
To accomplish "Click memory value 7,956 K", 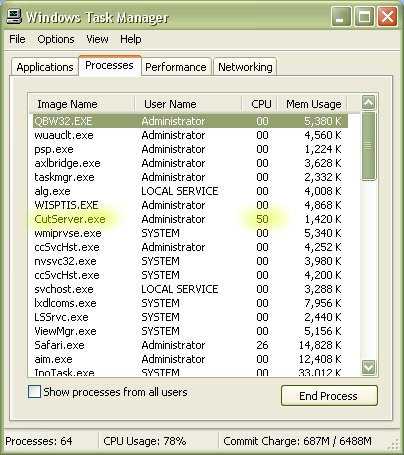I will 323,303.
